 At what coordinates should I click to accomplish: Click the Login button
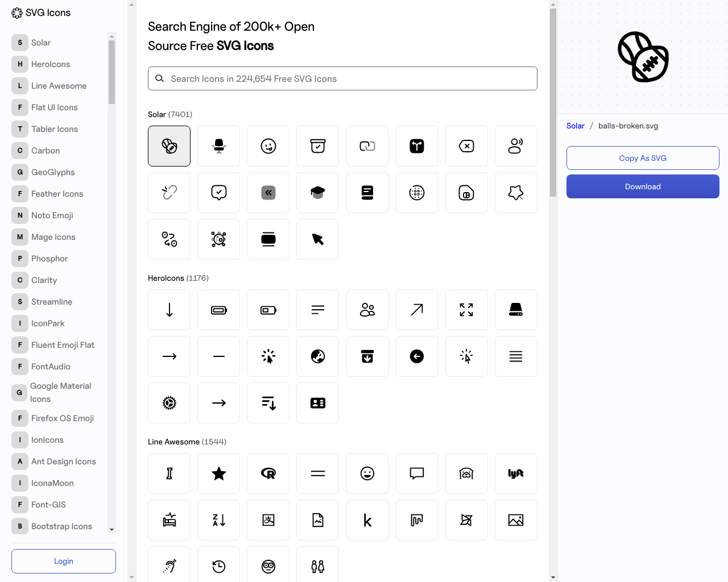pyautogui.click(x=64, y=561)
